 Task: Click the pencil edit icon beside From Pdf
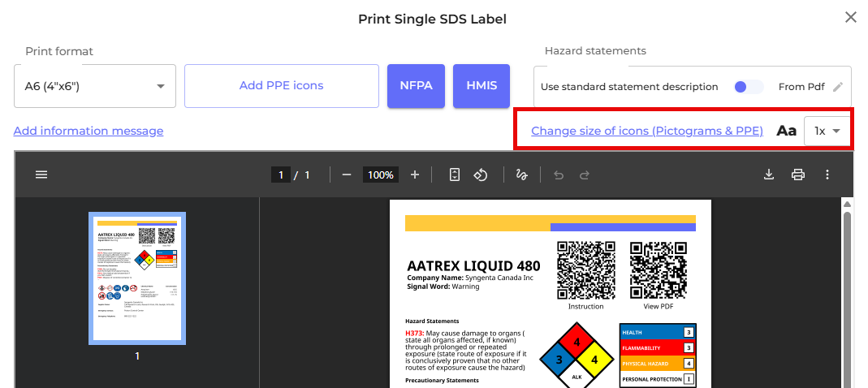[838, 87]
